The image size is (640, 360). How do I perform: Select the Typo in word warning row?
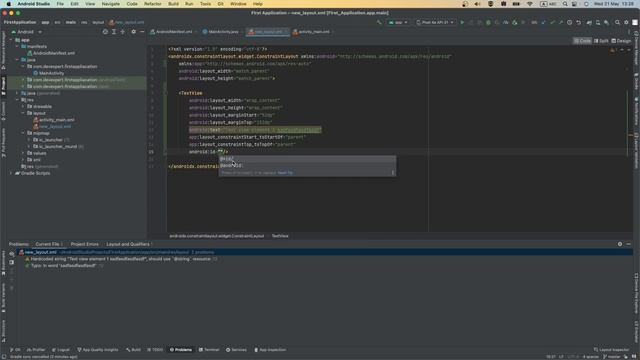pyautogui.click(x=64, y=266)
